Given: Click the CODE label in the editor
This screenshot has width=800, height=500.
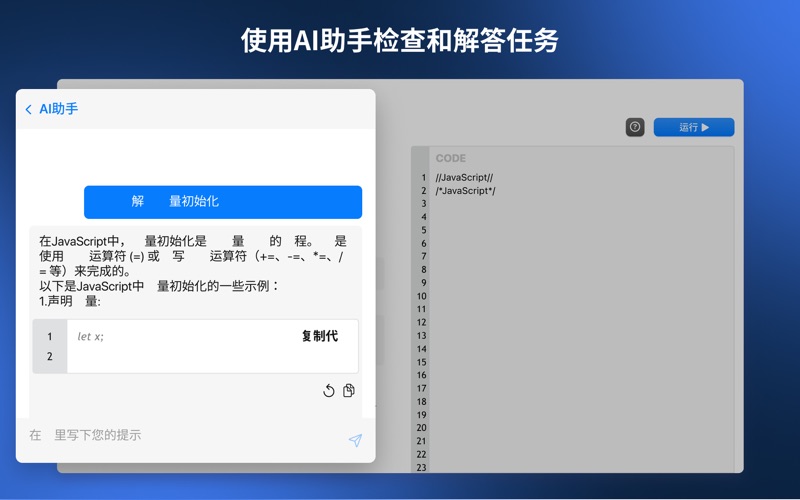Looking at the screenshot, I should [451, 158].
